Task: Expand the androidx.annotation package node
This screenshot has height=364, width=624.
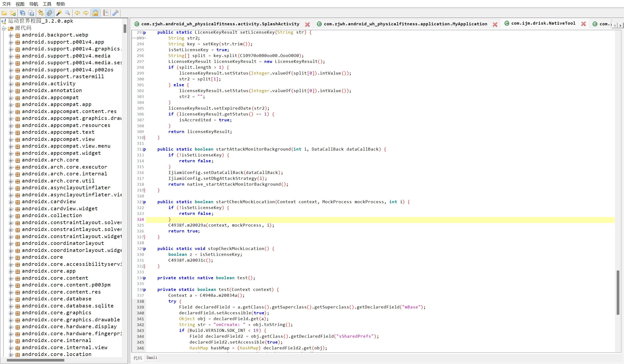Action: click(11, 91)
